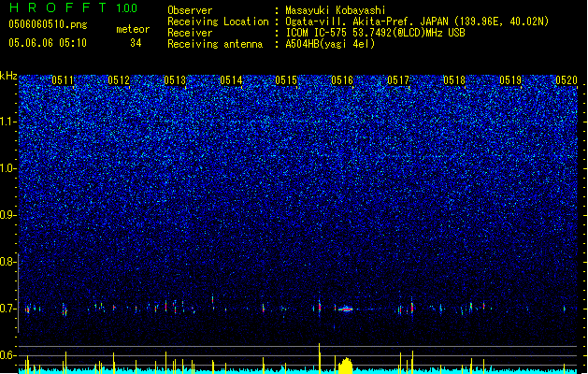The height and width of the screenshot is (374, 588).
Task: Click the 0.7 kHz axis label
Action: [x=8, y=309]
